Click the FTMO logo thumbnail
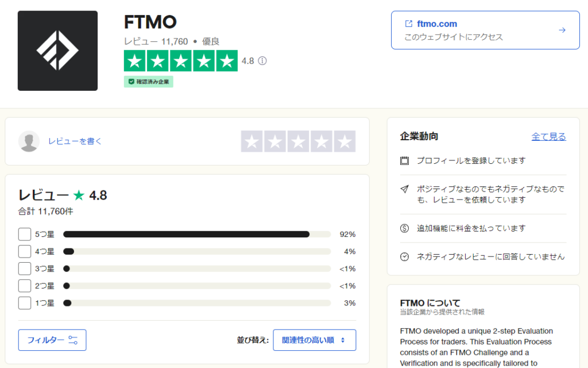 point(57,51)
